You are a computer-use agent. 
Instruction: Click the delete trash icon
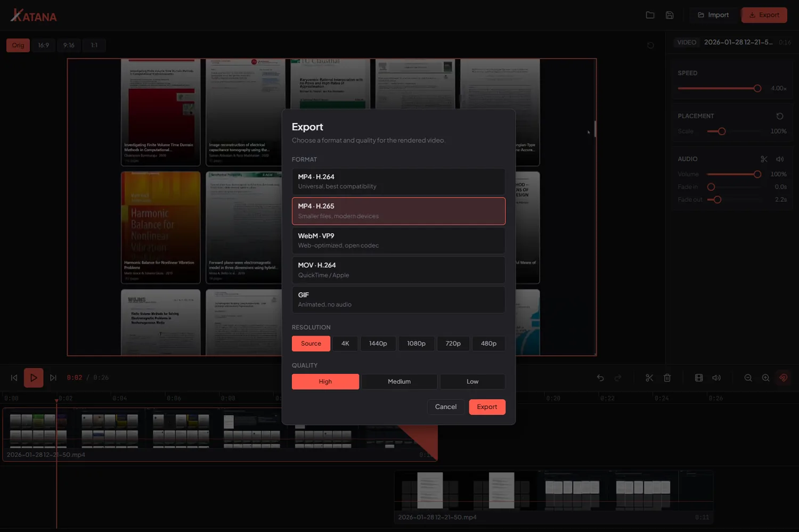click(667, 378)
